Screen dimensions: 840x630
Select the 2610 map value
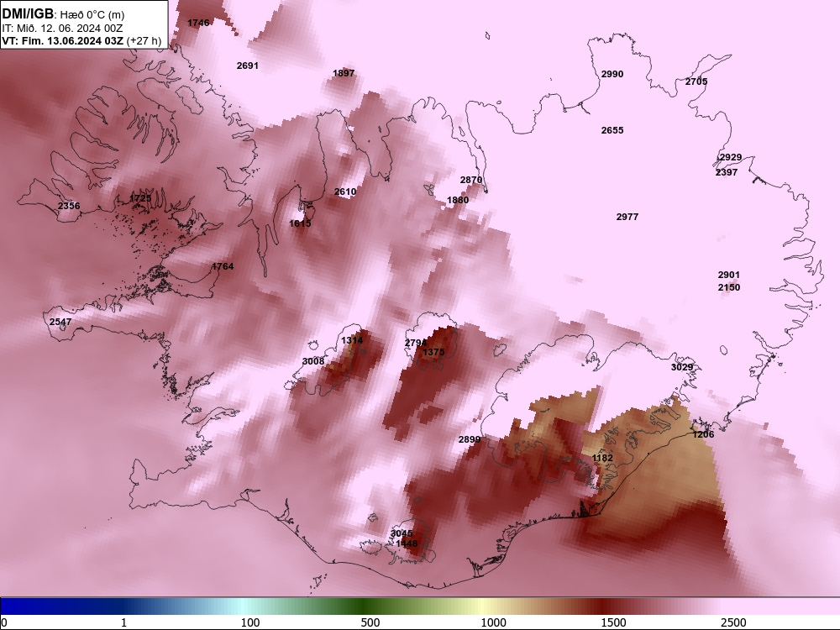click(345, 192)
